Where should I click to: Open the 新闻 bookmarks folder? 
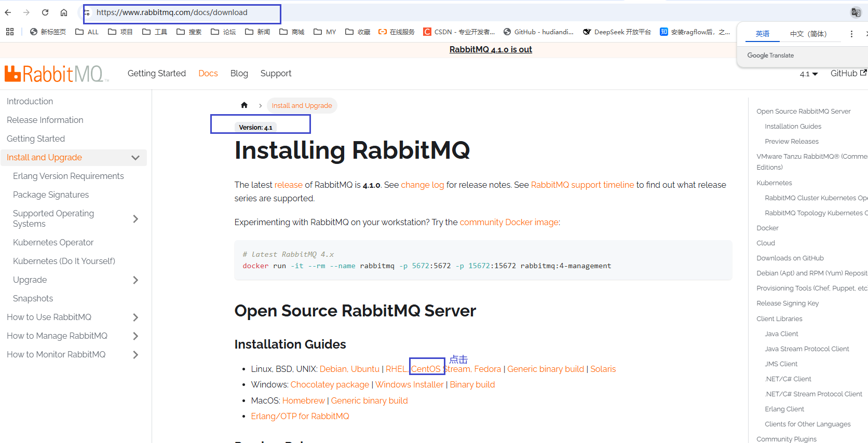coord(257,32)
